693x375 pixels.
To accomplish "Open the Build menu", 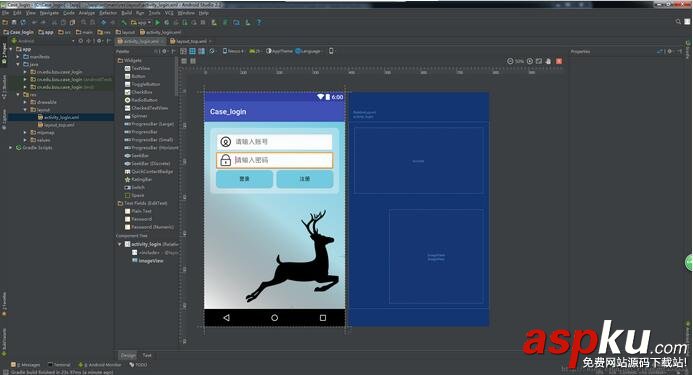I will pyautogui.click(x=126, y=13).
